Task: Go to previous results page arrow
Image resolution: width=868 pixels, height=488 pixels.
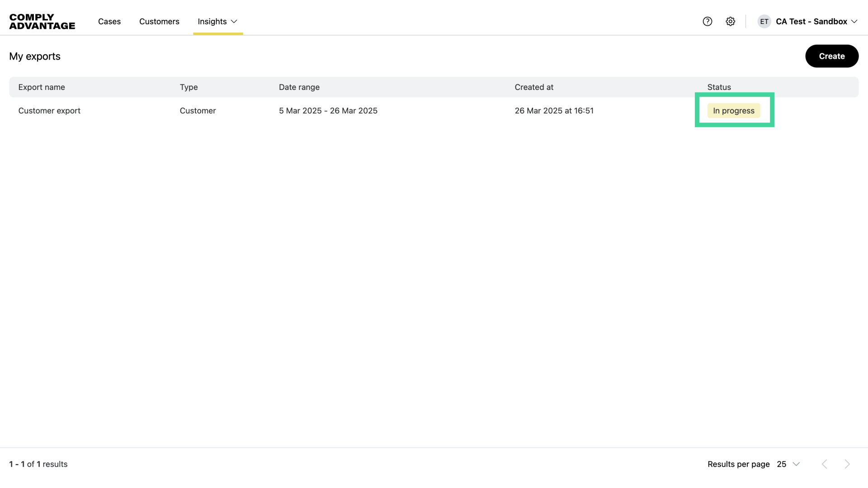Action: [x=825, y=464]
